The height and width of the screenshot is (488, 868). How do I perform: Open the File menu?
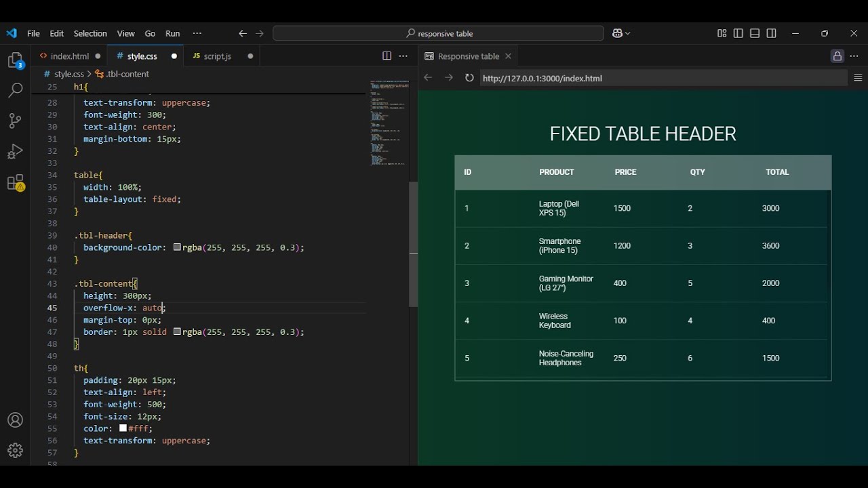click(x=33, y=33)
